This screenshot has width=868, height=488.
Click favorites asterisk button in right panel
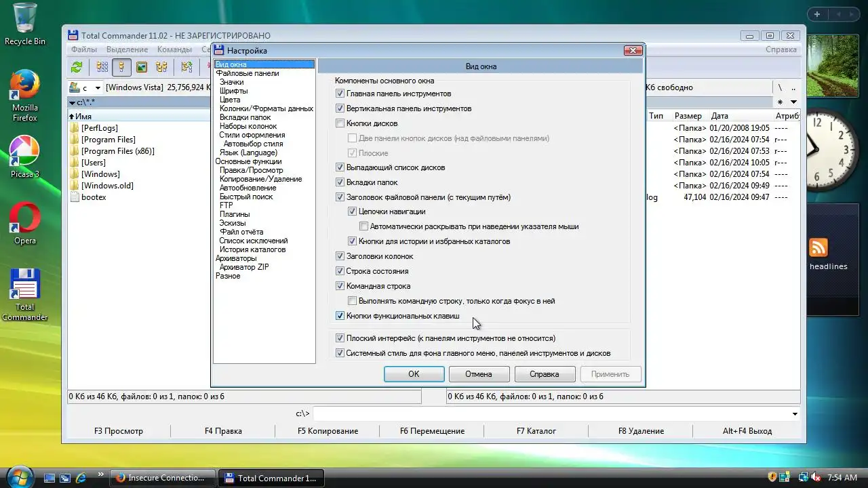pos(781,102)
